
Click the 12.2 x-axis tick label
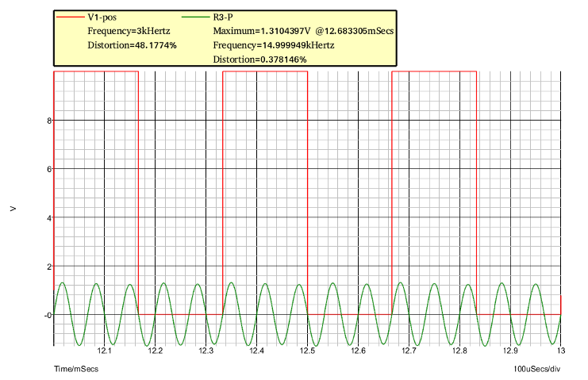coord(156,351)
